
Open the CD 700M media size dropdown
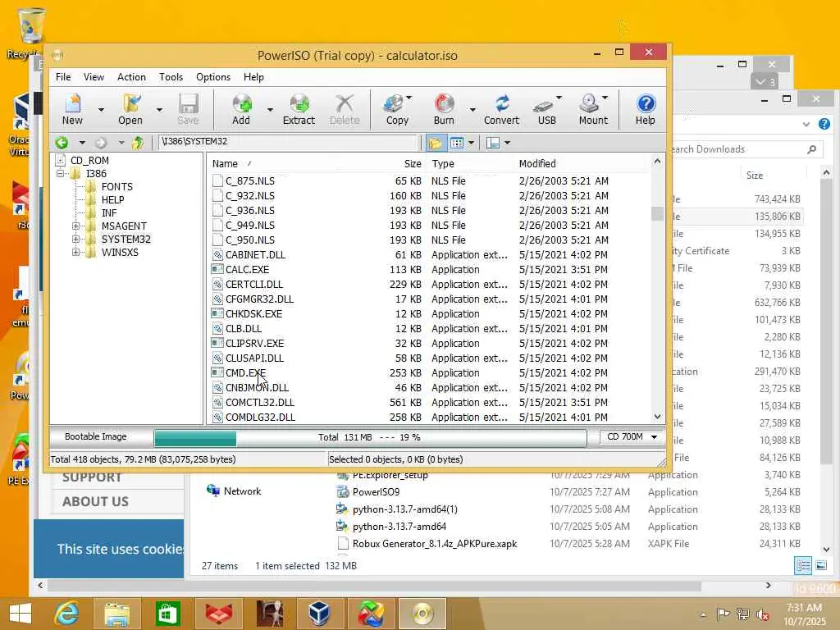pyautogui.click(x=632, y=437)
